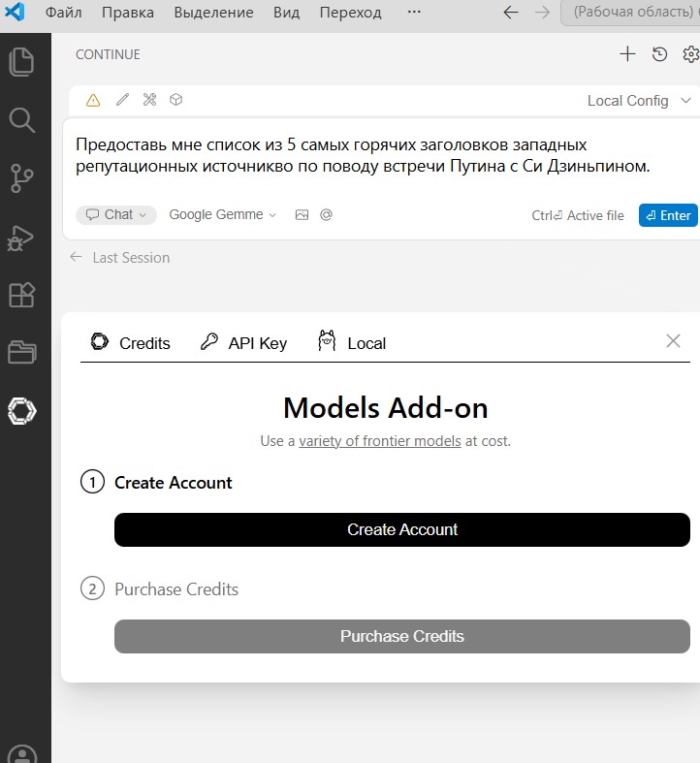Open the Extensions view
This screenshot has width=700, height=763.
[x=22, y=295]
